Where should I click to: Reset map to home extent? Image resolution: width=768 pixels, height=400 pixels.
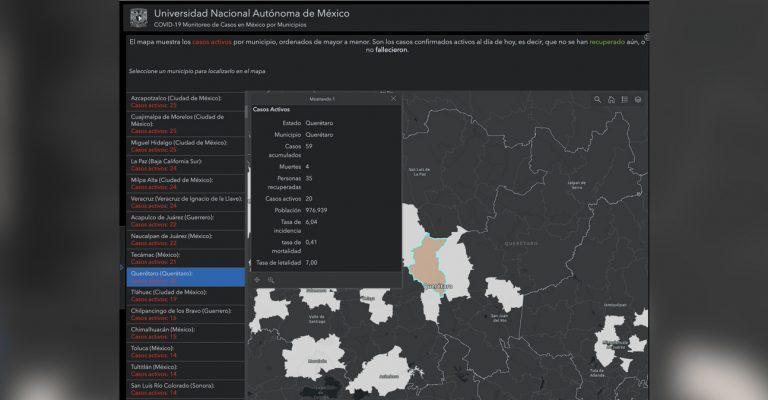click(611, 99)
